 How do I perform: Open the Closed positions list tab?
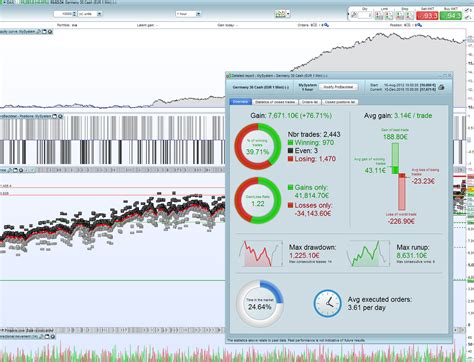coord(340,102)
